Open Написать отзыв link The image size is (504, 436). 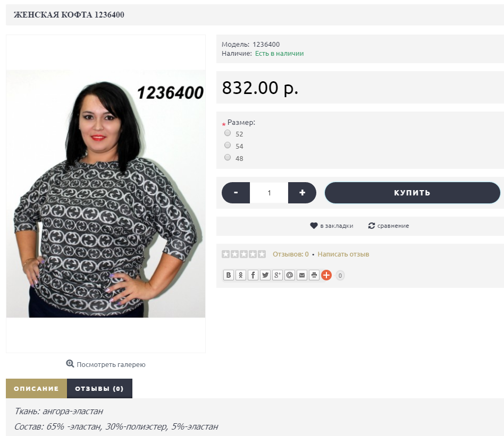(343, 254)
